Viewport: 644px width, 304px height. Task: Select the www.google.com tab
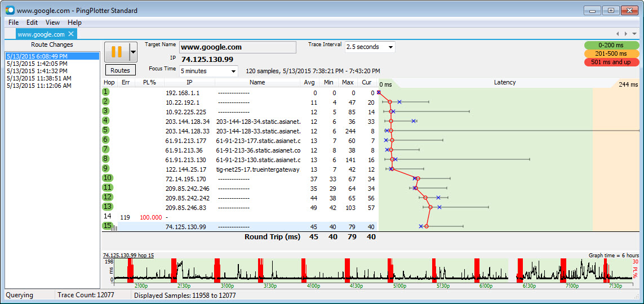pos(41,34)
